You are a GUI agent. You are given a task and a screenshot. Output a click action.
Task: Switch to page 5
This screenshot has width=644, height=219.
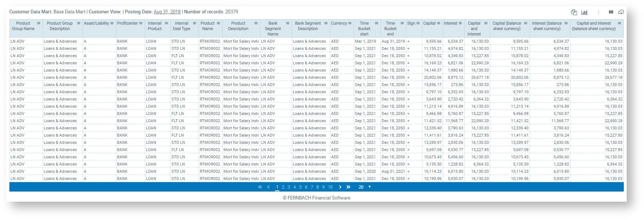tap(300, 187)
